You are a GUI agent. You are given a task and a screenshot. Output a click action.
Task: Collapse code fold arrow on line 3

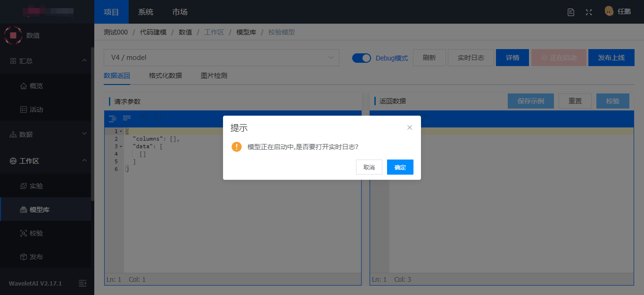[121, 146]
